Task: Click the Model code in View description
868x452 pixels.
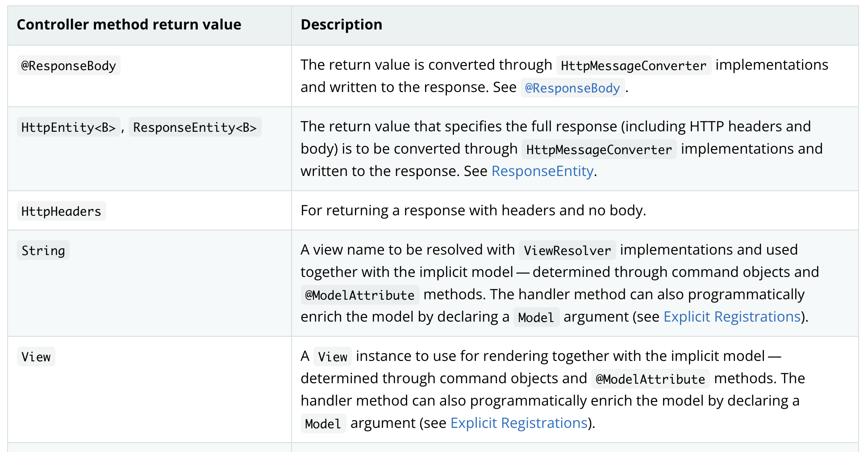Action: (323, 424)
